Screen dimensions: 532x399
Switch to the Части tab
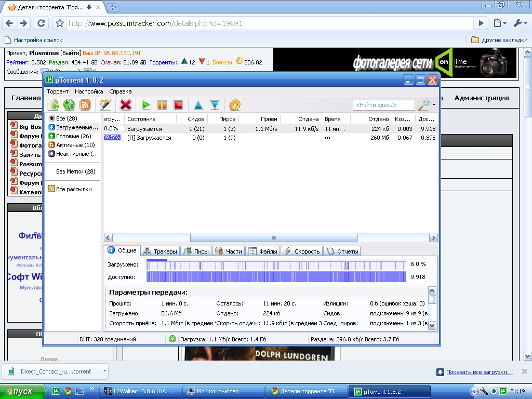[229, 251]
